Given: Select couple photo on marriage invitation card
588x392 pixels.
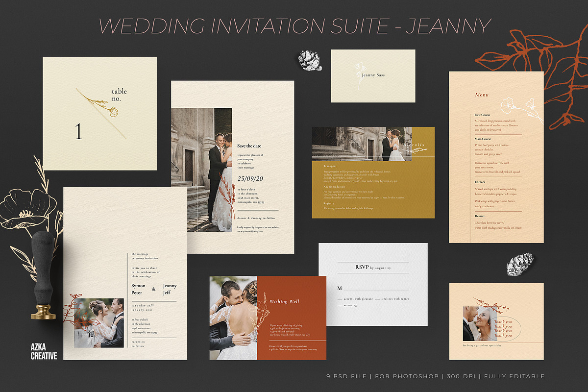Looking at the screenshot, I should point(99,323).
